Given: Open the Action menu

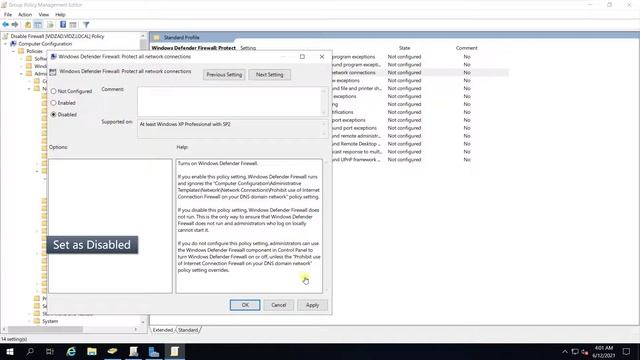Looking at the screenshot, I should (25, 15).
